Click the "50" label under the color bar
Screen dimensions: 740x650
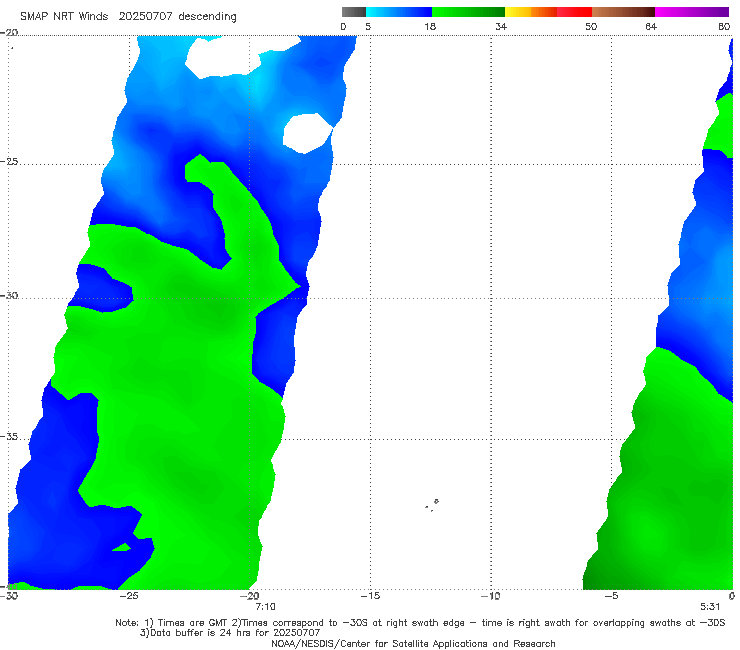point(591,27)
